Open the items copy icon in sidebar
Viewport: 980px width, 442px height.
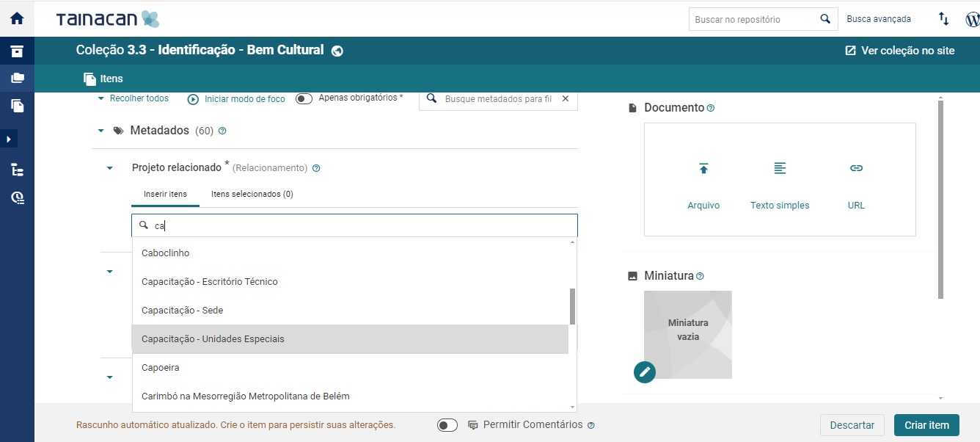(17, 106)
